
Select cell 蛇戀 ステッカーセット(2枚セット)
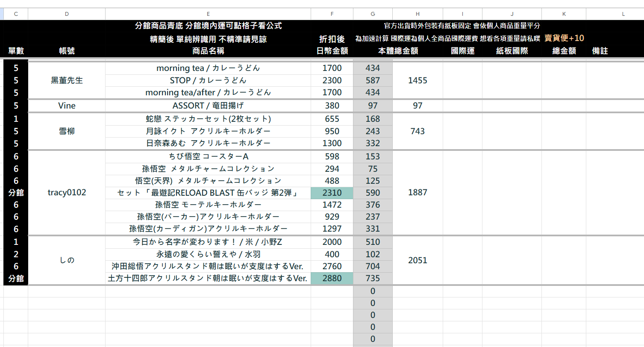tap(208, 119)
